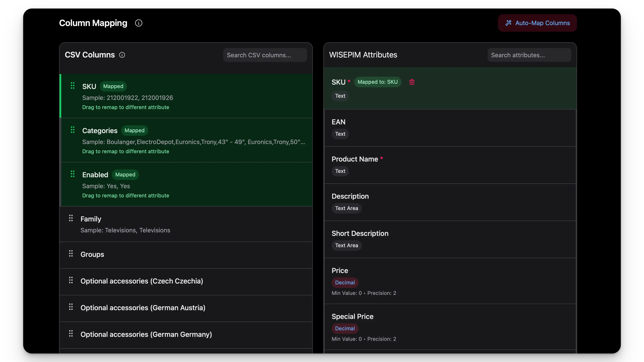Screen dimensions: 644x362
Task: Click the Mapped to: SKU badge
Action: [x=378, y=82]
